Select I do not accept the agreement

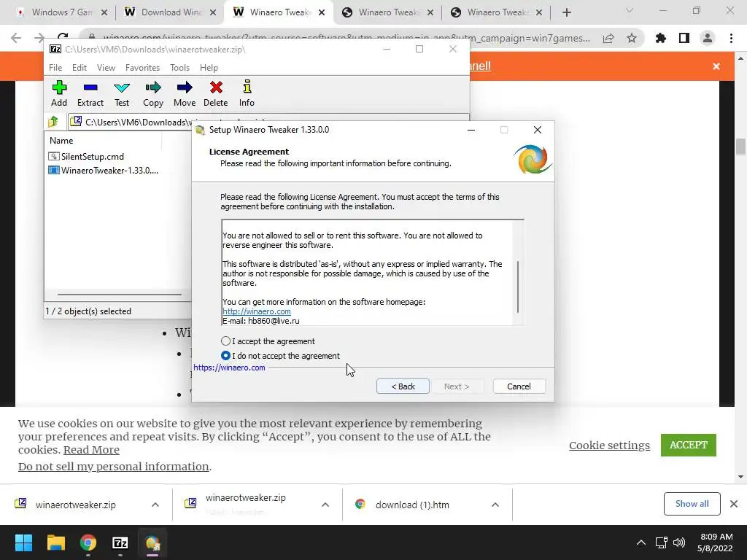(x=280, y=356)
